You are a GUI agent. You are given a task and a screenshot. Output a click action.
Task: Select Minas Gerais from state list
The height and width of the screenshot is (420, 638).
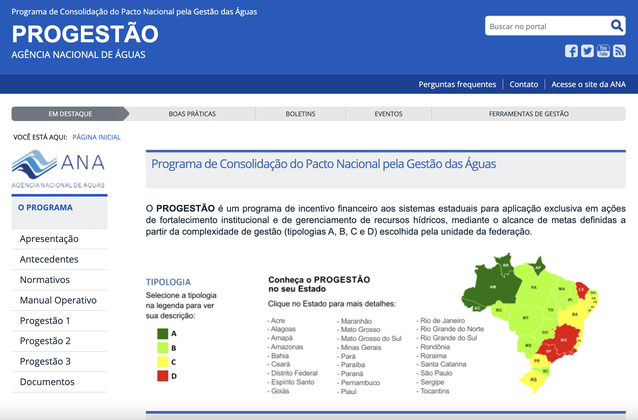coord(362,345)
